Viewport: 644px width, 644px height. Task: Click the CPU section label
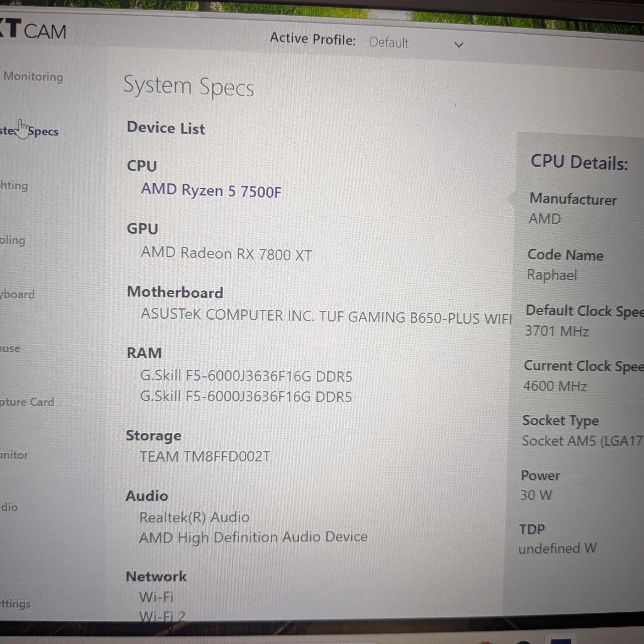click(142, 166)
